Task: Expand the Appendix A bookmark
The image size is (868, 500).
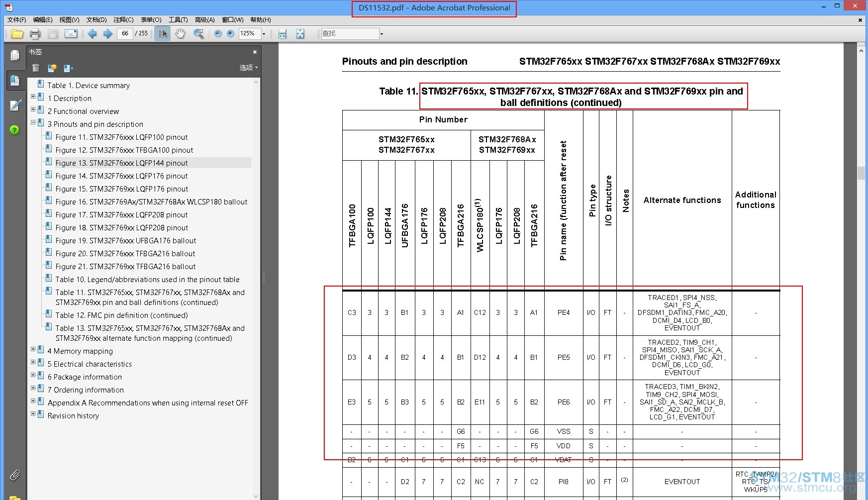Action: click(x=33, y=401)
